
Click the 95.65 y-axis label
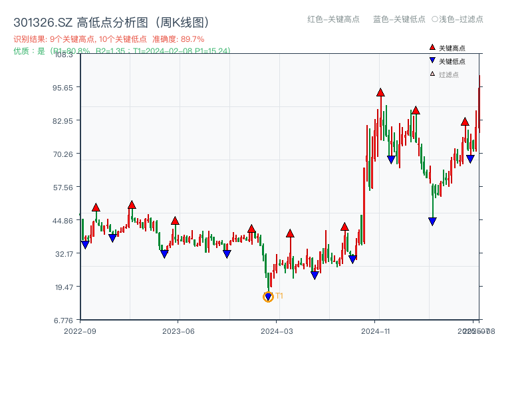[63, 88]
